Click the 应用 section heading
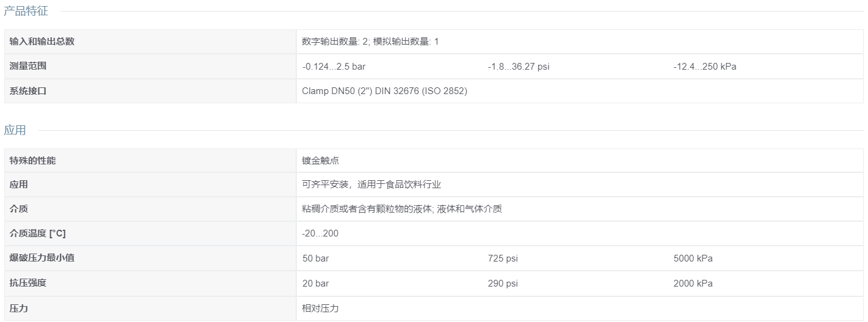The height and width of the screenshot is (322, 868). pyautogui.click(x=15, y=130)
